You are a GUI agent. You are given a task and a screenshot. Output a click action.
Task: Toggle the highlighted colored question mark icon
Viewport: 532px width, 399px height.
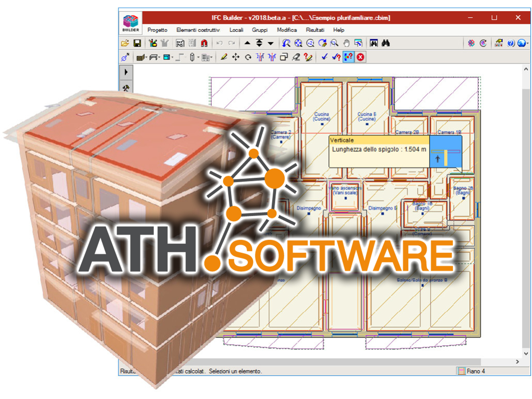click(x=348, y=57)
